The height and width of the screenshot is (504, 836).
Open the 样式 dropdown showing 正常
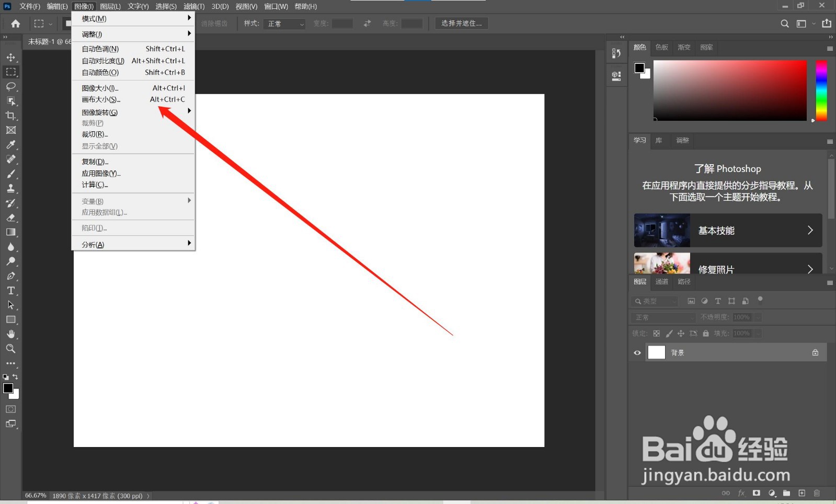click(285, 24)
